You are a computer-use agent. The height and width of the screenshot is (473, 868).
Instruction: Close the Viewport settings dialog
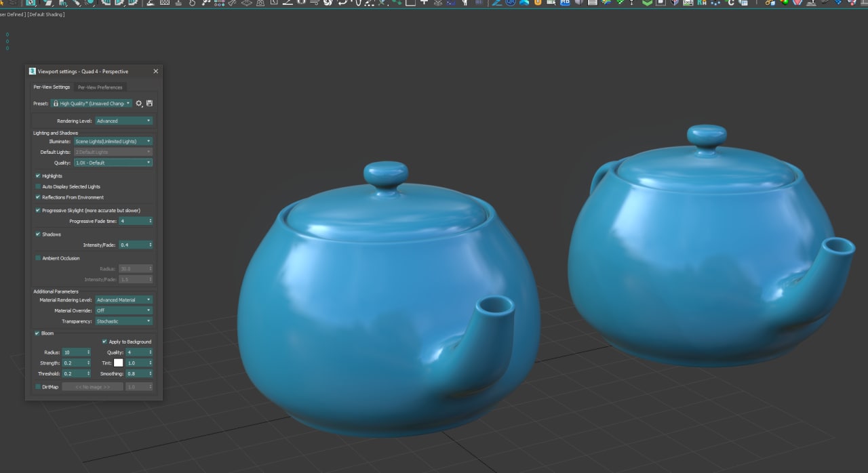click(155, 71)
